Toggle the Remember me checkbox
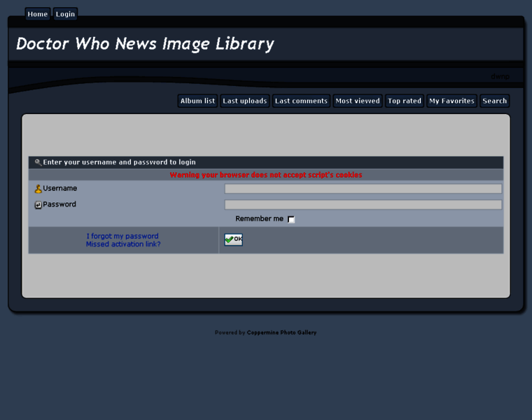532x420 pixels. (291, 220)
